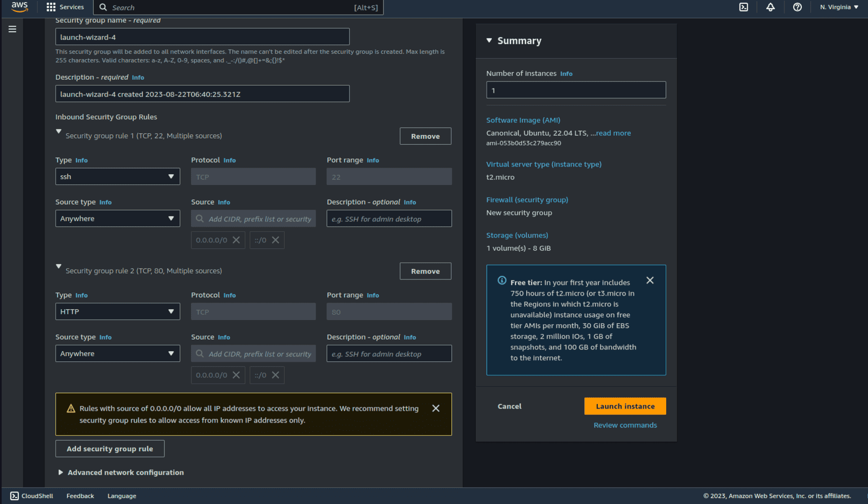Viewport: 868px width, 504px height.
Task: Launch CloudShell from top bar icon
Action: 744,7
